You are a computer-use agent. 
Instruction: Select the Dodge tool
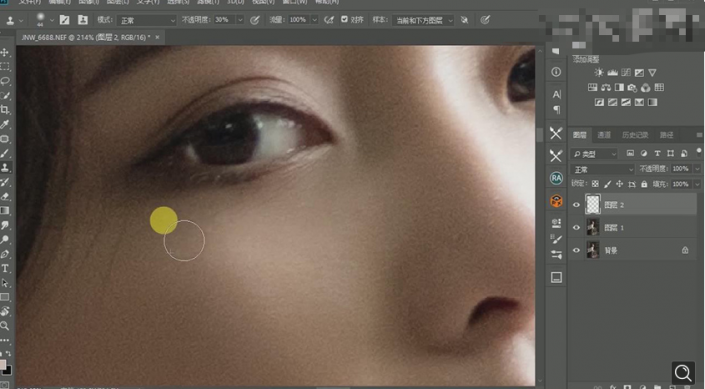[5, 239]
